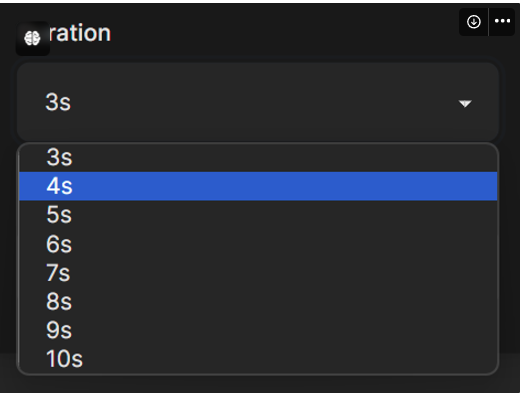Select the highlighted 4s option
This screenshot has height=398, width=520.
[x=258, y=186]
